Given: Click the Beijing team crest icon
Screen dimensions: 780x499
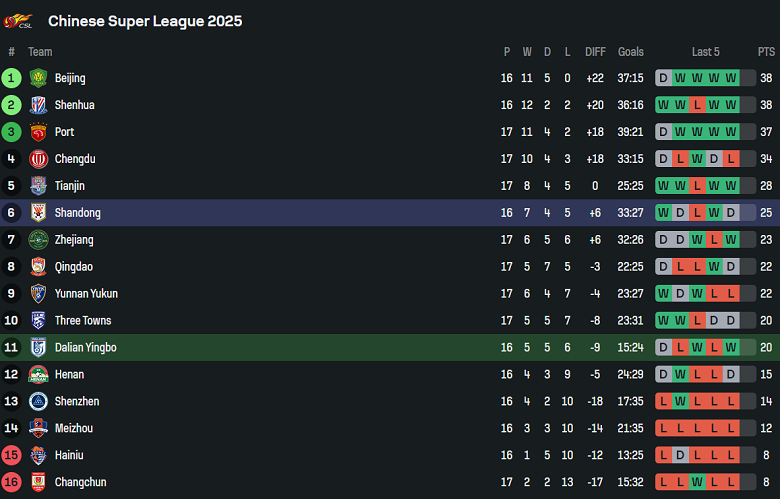Looking at the screenshot, I should click(38, 78).
